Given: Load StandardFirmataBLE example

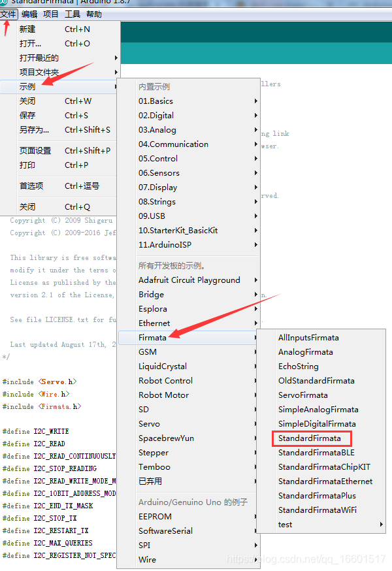Looking at the screenshot, I should tap(321, 453).
